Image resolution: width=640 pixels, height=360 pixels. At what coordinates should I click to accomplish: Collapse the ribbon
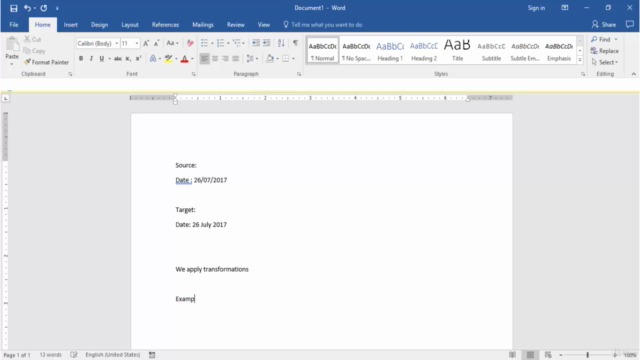pos(633,74)
